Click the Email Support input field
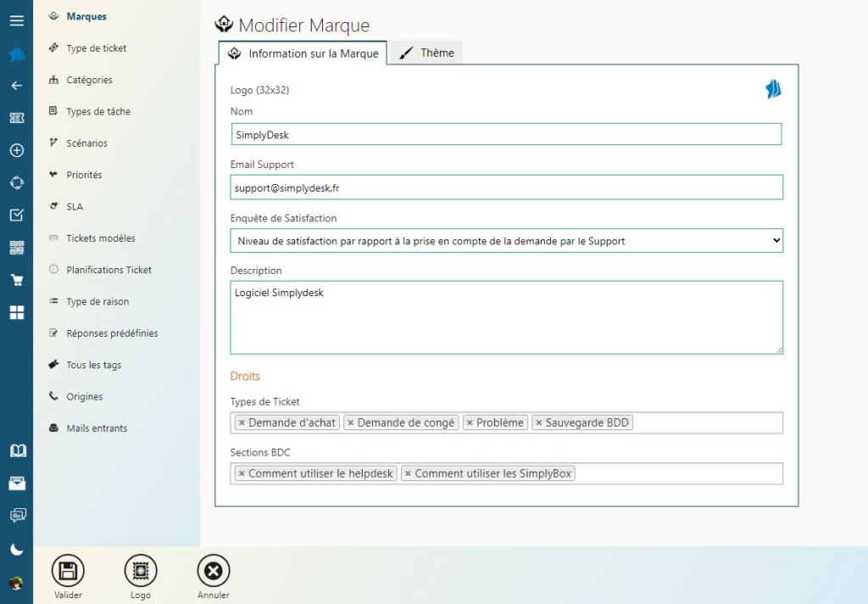The image size is (868, 604). click(x=506, y=187)
